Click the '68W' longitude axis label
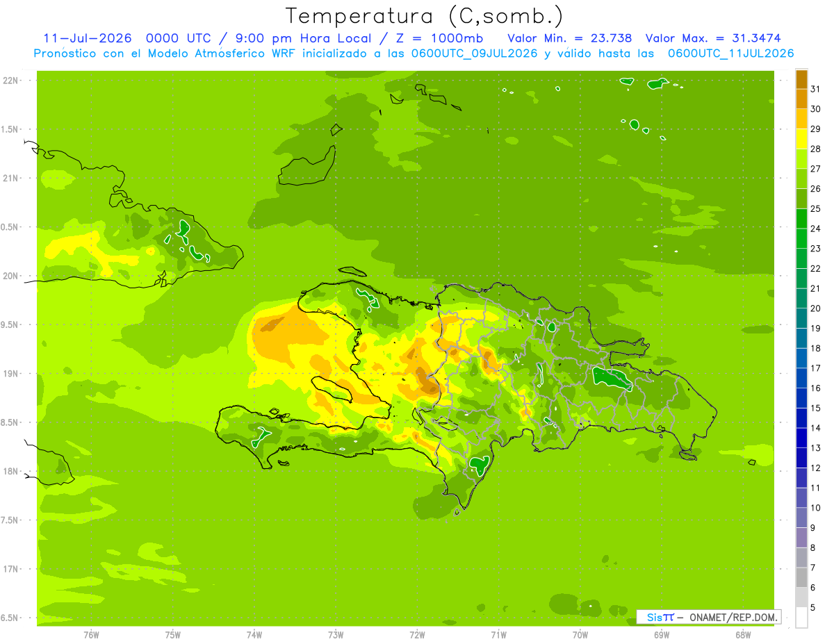The height and width of the screenshot is (644, 834). coord(743,635)
